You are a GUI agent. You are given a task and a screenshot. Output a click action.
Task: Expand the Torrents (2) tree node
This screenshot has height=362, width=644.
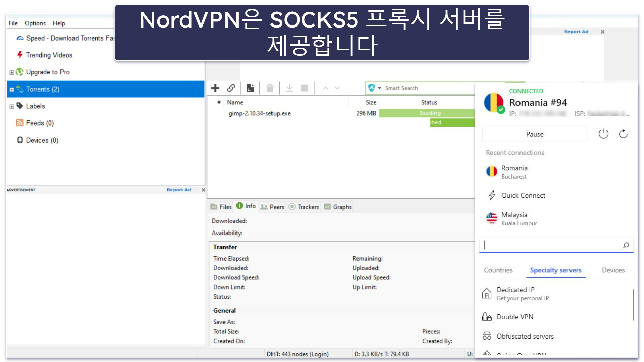click(12, 90)
